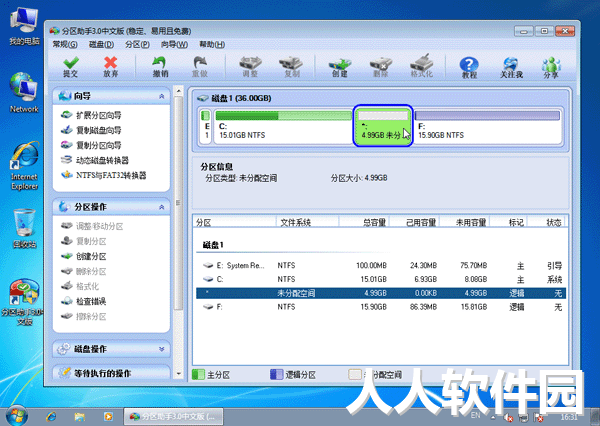The height and width of the screenshot is (426, 600).
Task: Select the small E: partition block
Action: pos(206,126)
